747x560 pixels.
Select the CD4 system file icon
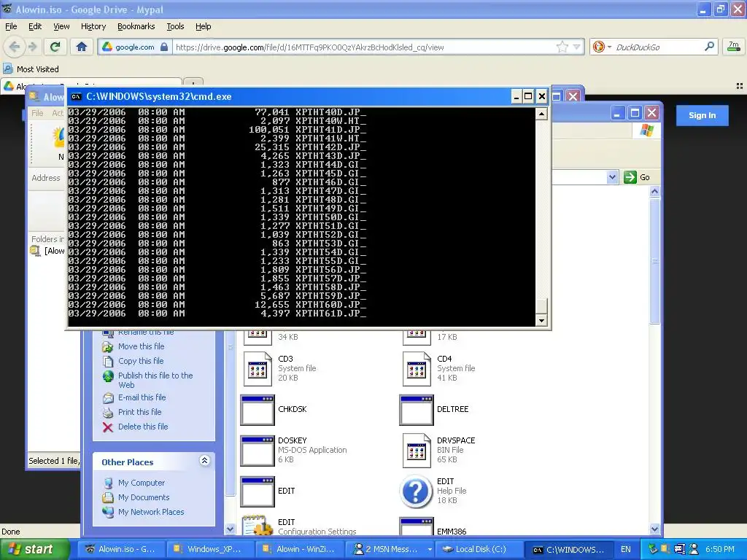click(x=417, y=368)
